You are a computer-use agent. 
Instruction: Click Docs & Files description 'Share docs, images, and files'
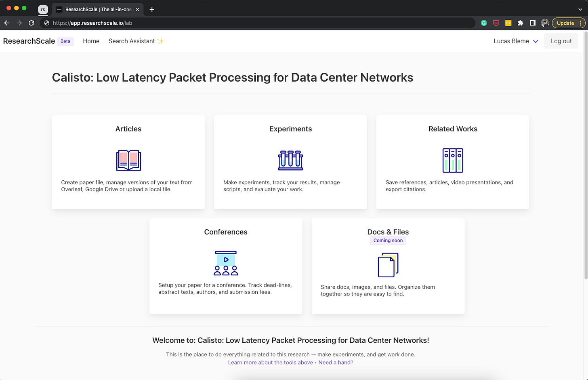[378, 290]
